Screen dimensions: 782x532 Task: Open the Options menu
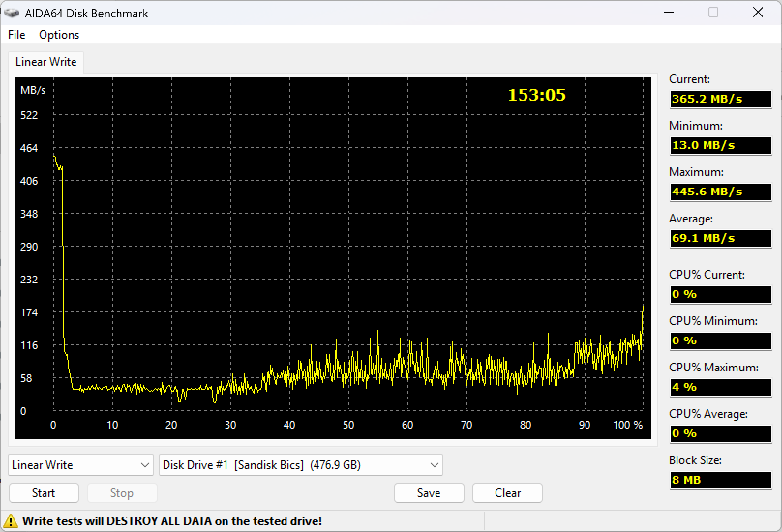point(59,35)
